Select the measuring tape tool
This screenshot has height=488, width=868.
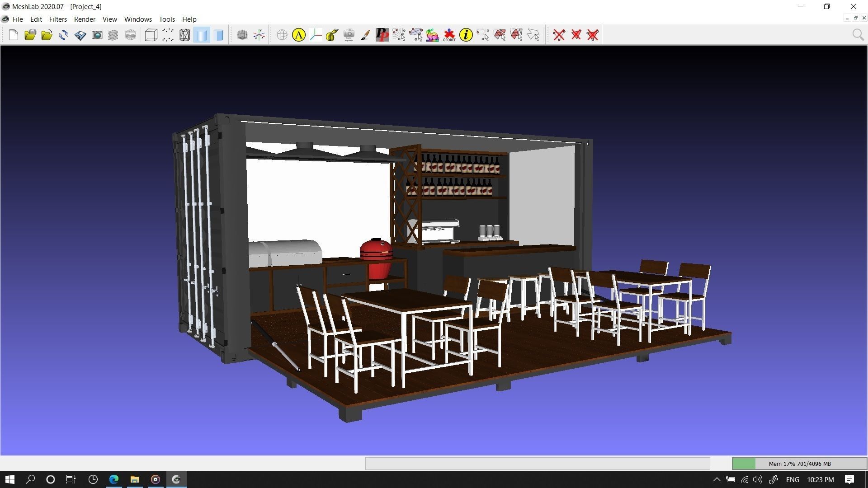coord(332,35)
